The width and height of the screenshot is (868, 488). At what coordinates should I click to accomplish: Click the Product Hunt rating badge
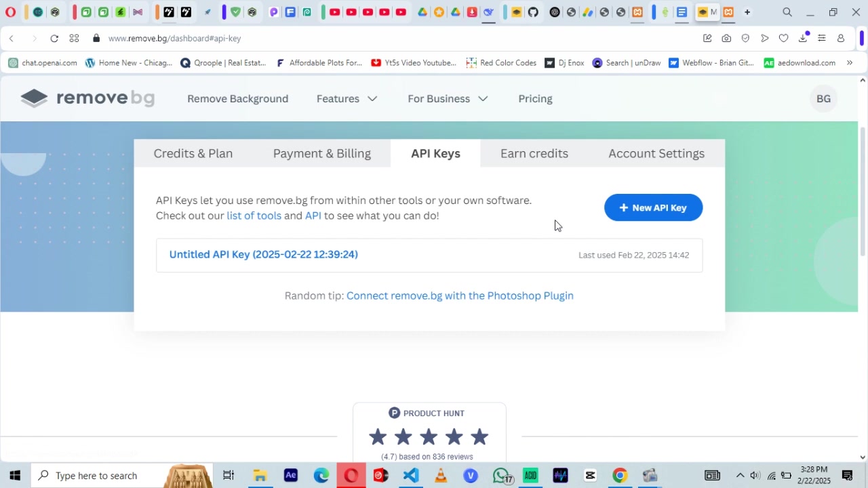click(429, 433)
